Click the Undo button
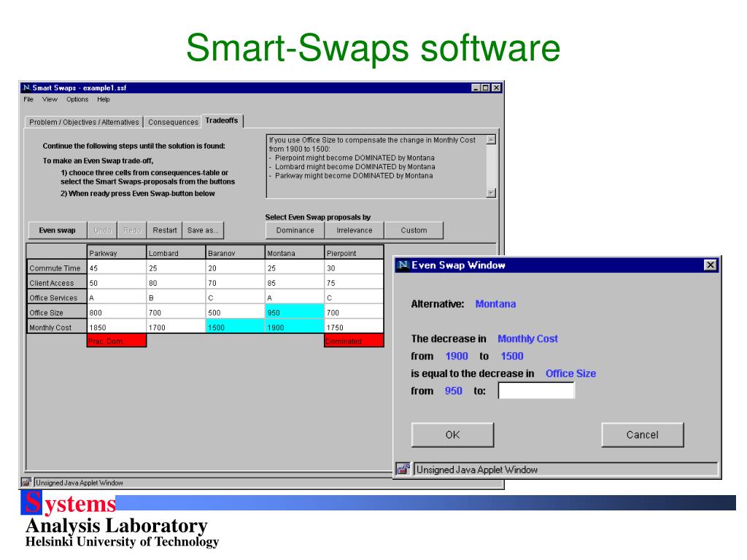This screenshot has height=560, width=747. tap(102, 230)
